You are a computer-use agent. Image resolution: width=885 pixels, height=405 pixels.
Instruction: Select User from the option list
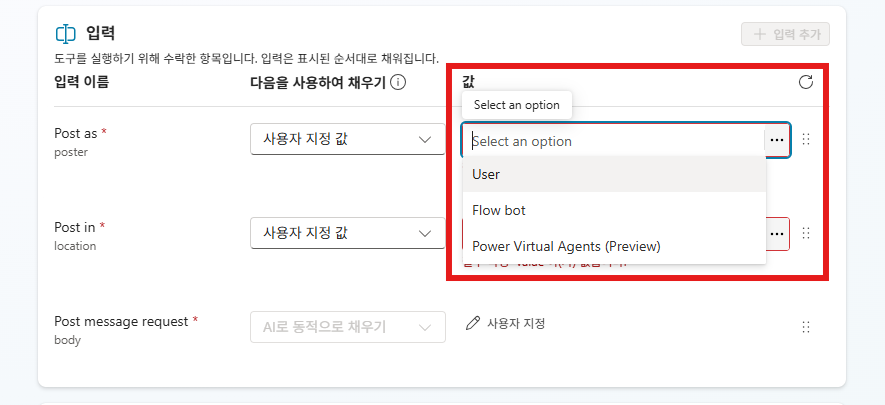coord(614,174)
